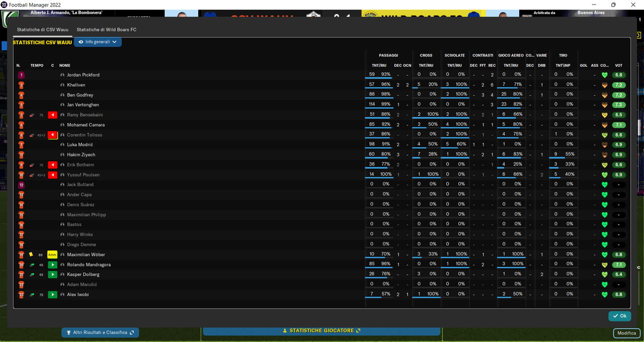Sort by the GOL column header

tap(584, 65)
